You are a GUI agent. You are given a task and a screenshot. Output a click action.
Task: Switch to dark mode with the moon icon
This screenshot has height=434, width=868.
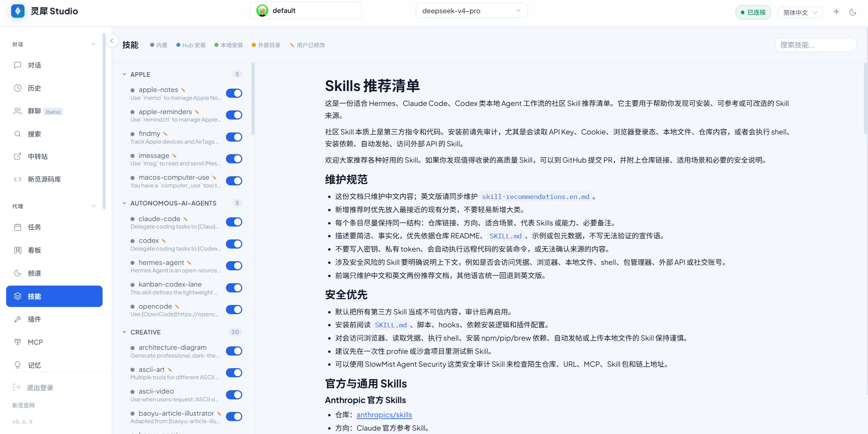point(853,12)
